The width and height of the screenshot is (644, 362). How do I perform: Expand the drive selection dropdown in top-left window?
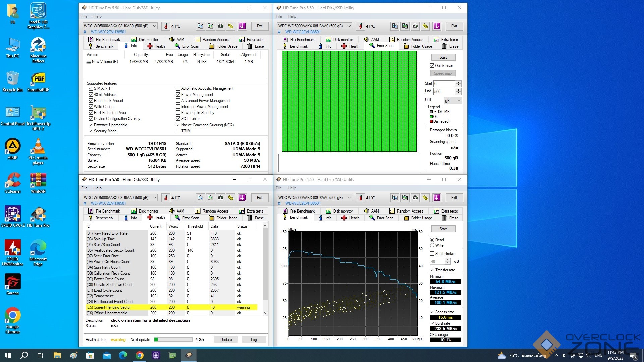coord(155,26)
